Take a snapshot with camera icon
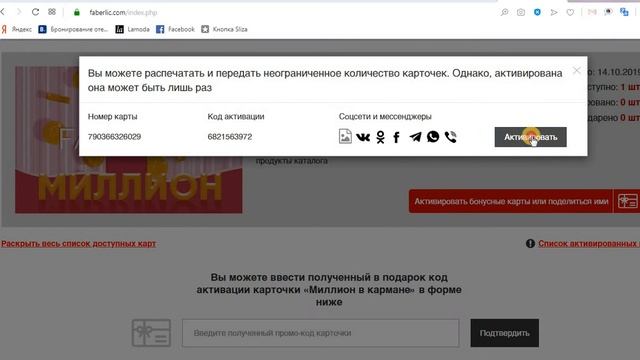The height and width of the screenshot is (360, 640). click(521, 12)
